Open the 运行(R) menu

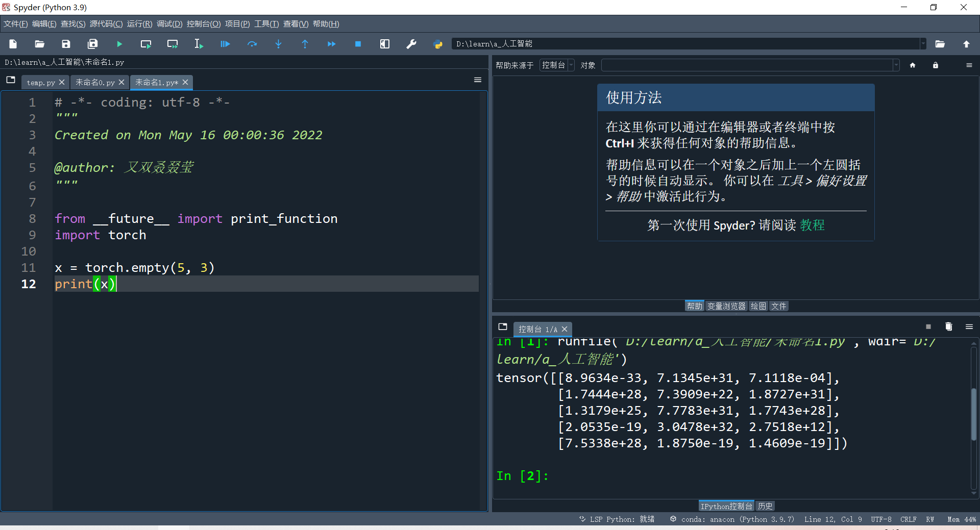[x=140, y=24]
